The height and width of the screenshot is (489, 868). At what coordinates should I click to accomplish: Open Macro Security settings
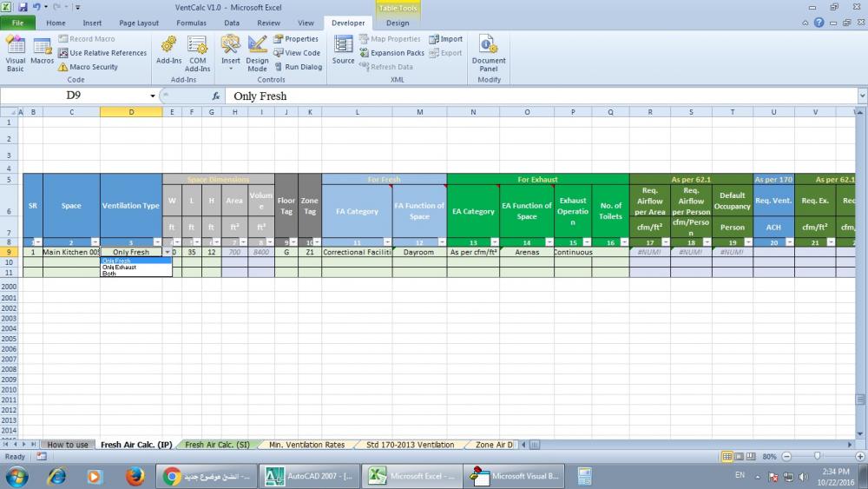coord(88,67)
